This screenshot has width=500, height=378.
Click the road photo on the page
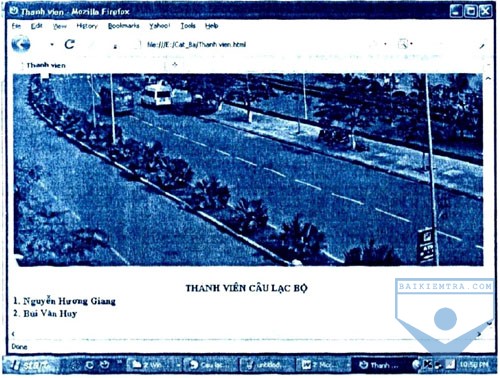click(x=248, y=169)
